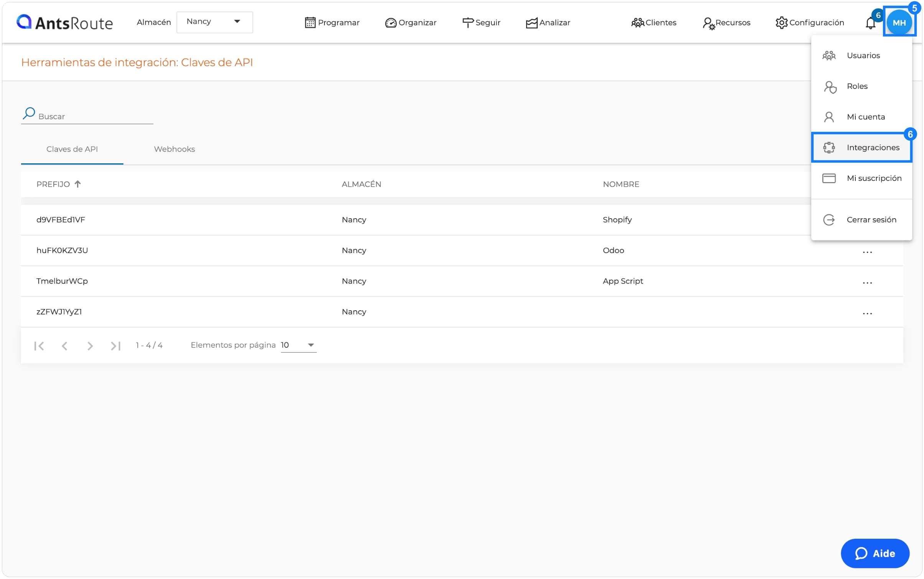Image resolution: width=924 pixels, height=579 pixels.
Task: Select the TmelburWCp prefix cell
Action: click(x=62, y=281)
